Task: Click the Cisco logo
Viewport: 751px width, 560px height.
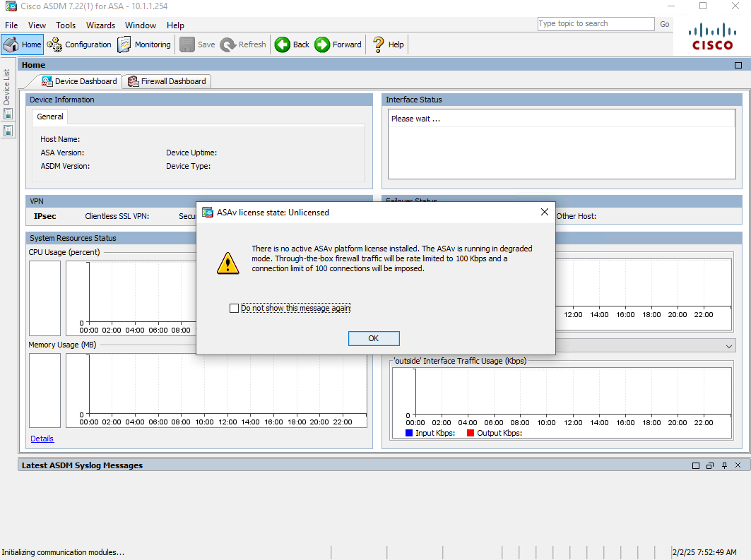Action: click(712, 37)
